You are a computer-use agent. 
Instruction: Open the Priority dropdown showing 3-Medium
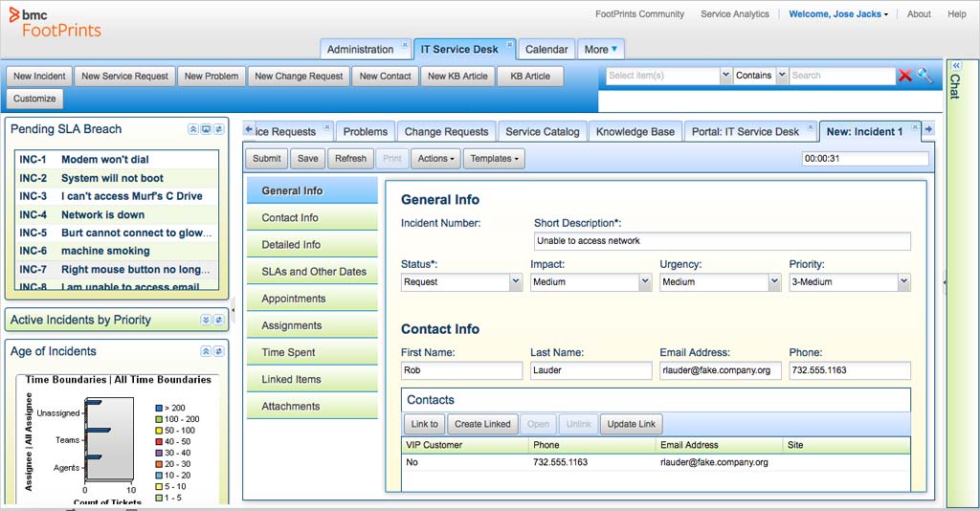[x=850, y=282]
